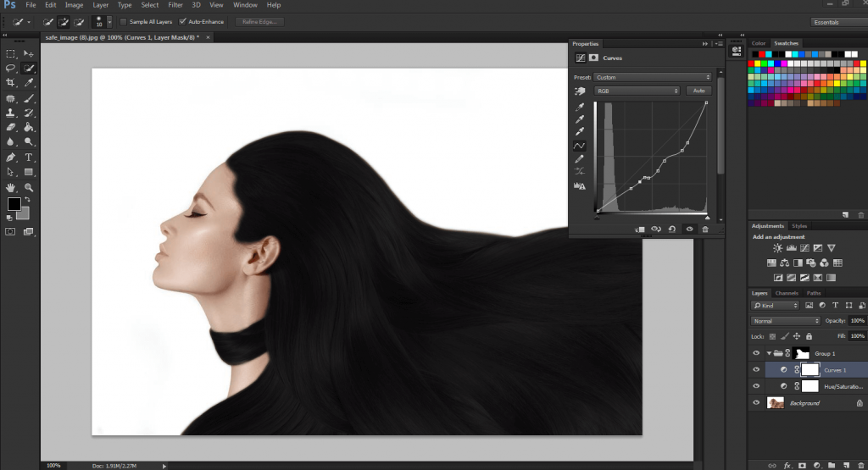Select the Zoom tool
This screenshot has height=470, width=868.
point(29,187)
